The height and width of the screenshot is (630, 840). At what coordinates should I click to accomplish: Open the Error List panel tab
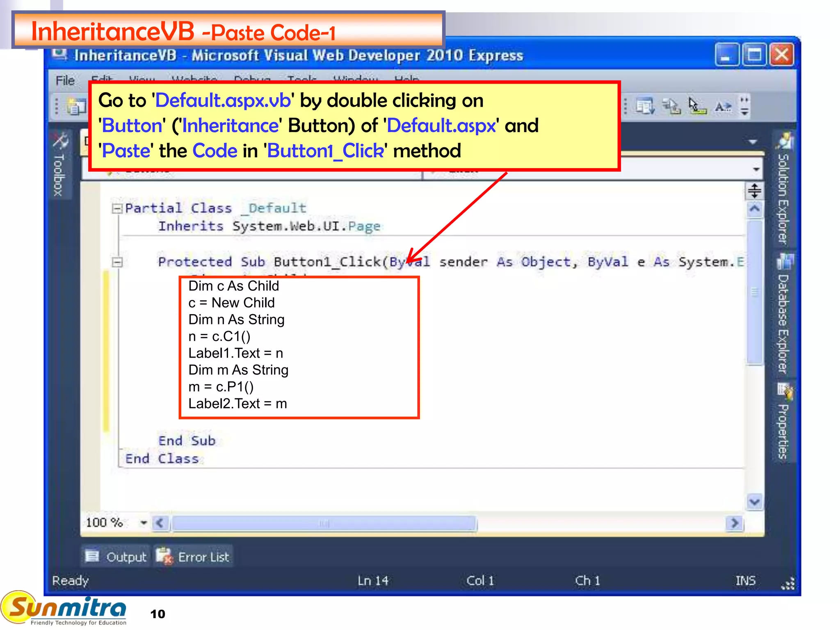[194, 557]
